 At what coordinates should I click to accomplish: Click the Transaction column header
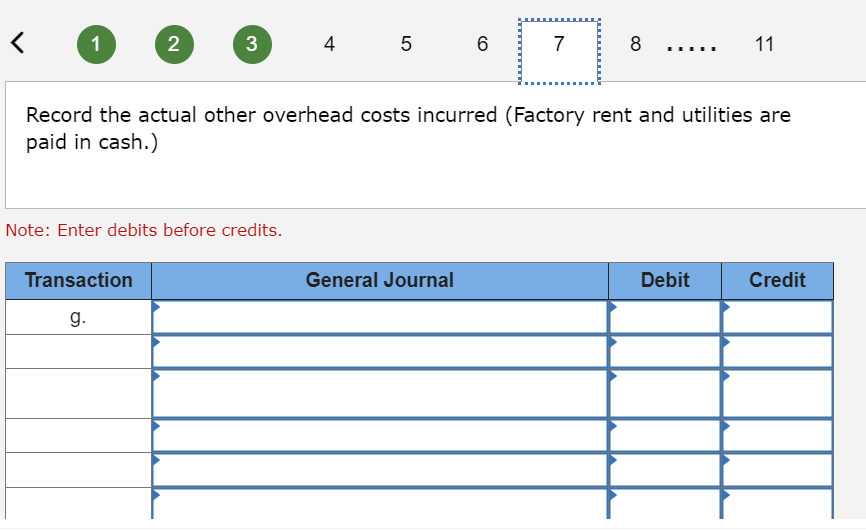click(78, 281)
